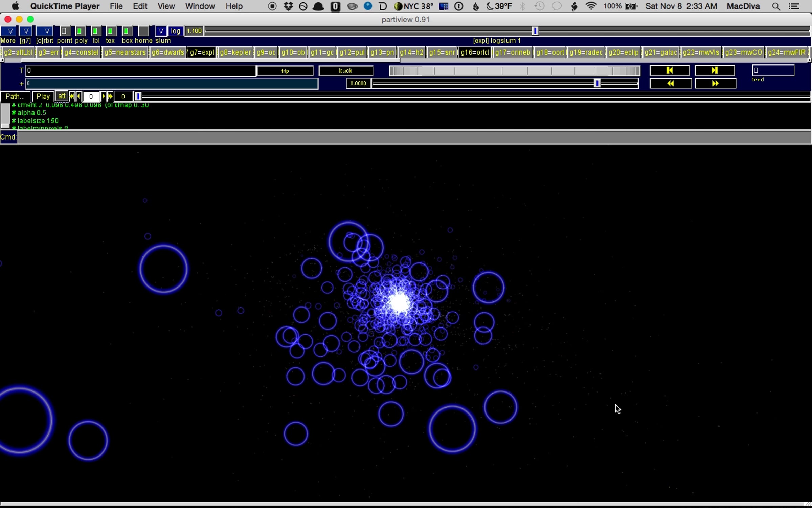812x508 pixels.
Task: Click the Play button
Action: click(x=43, y=97)
